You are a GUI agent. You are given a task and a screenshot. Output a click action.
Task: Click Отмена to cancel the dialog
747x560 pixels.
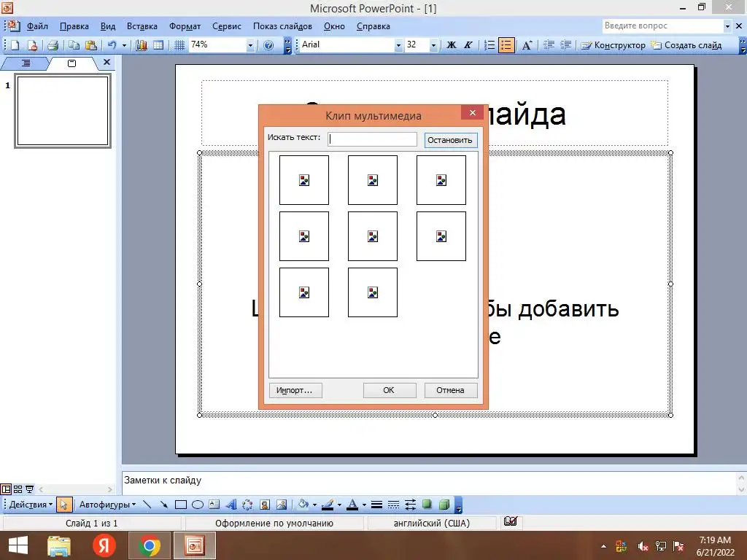(x=451, y=390)
